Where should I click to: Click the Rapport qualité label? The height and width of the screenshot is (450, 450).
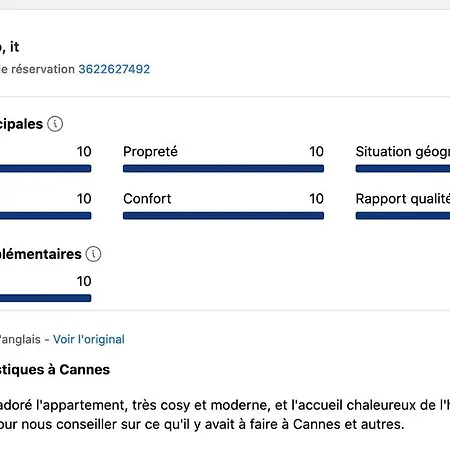[x=403, y=199]
